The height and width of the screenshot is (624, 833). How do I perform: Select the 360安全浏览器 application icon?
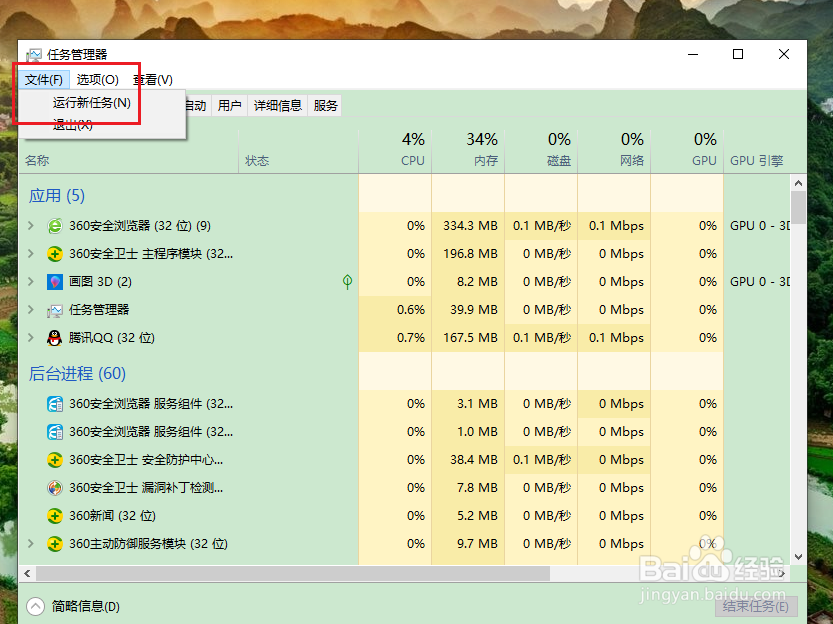click(54, 226)
